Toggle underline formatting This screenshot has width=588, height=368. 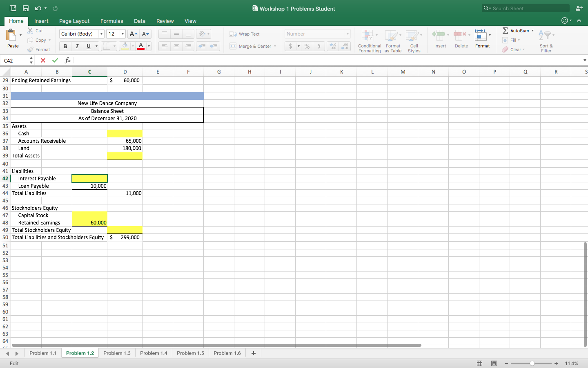88,46
